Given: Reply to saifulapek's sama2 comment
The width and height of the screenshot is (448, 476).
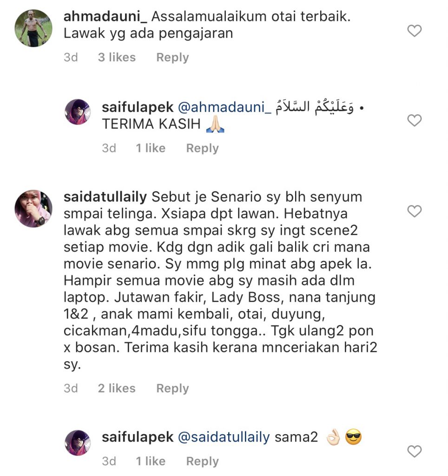Looking at the screenshot, I should click(x=202, y=461).
